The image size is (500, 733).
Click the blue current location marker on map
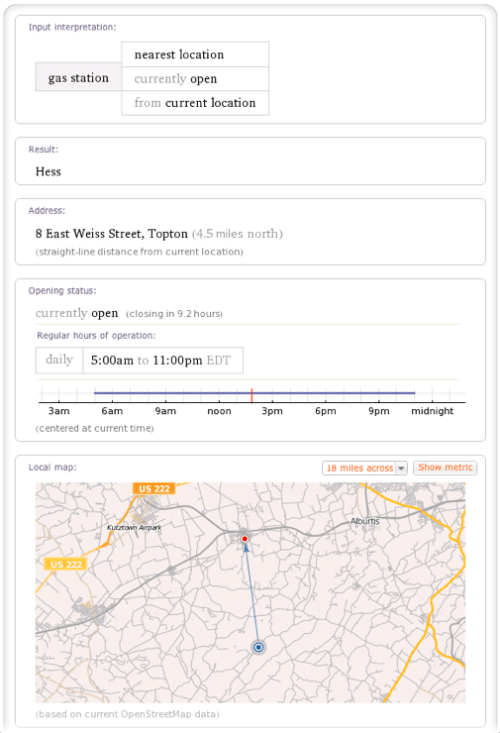(258, 647)
